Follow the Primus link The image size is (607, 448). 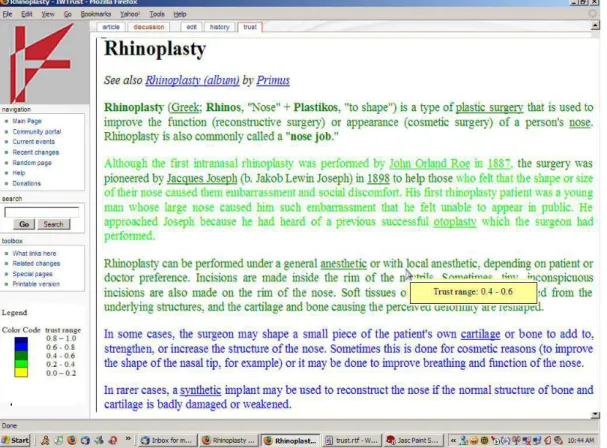pos(273,80)
